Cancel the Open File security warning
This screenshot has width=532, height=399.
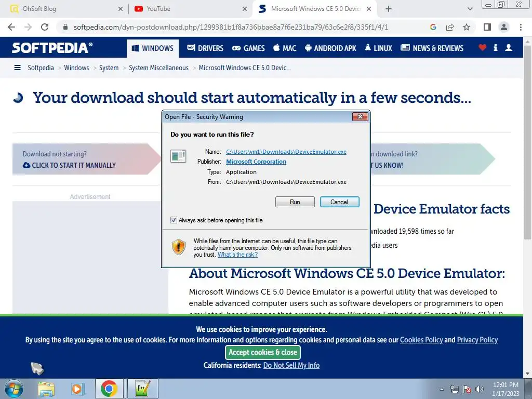coord(339,202)
